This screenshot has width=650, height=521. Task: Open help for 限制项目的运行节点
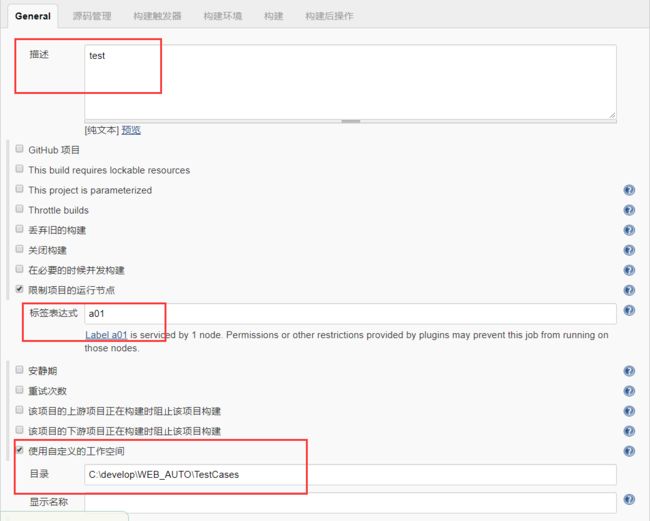pos(629,290)
